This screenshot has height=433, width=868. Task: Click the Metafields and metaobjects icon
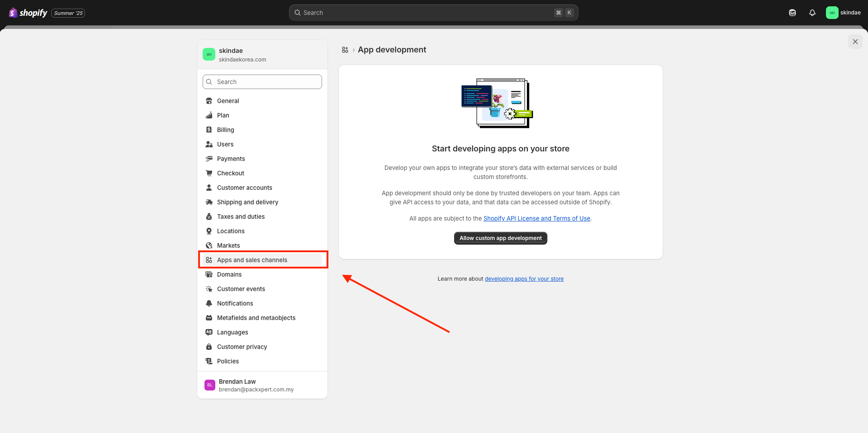pos(209,318)
